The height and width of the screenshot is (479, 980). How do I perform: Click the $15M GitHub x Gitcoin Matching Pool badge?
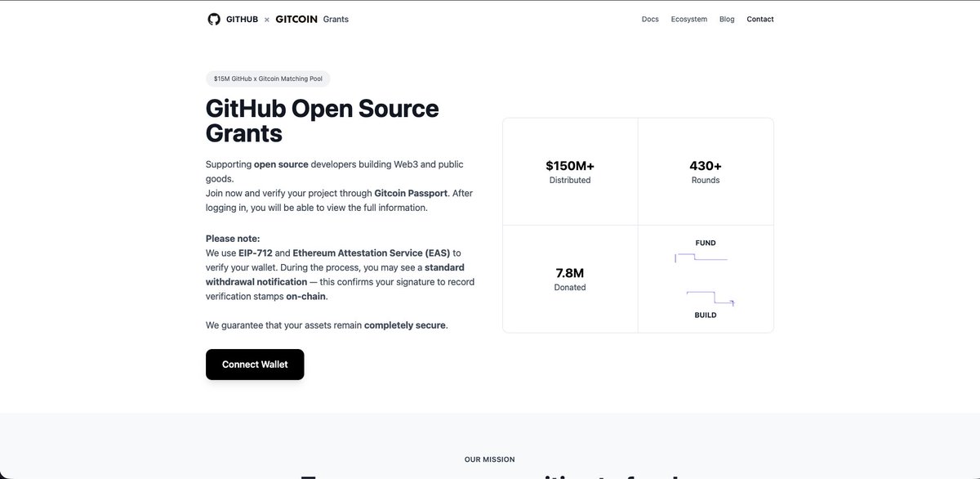[x=268, y=79]
